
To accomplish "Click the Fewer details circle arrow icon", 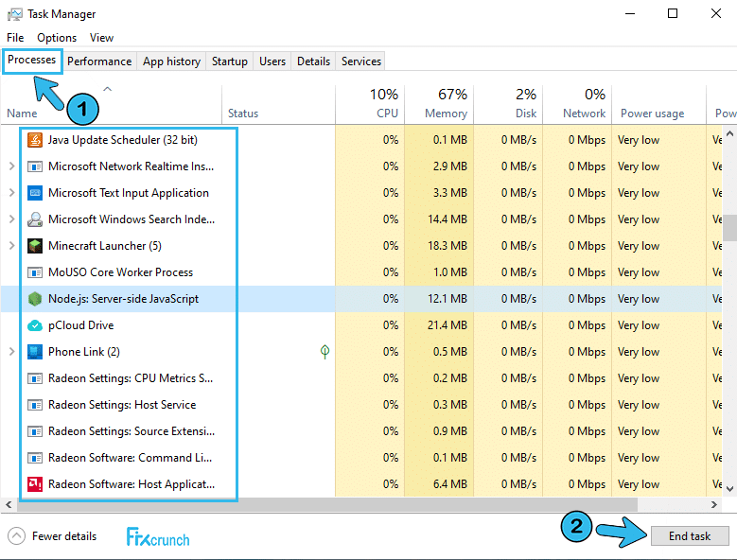I will point(16,536).
